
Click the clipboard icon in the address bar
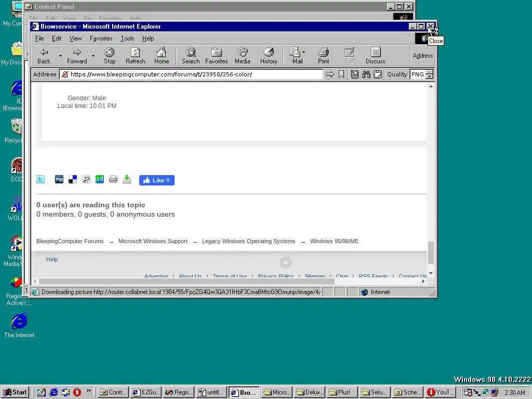[x=378, y=74]
